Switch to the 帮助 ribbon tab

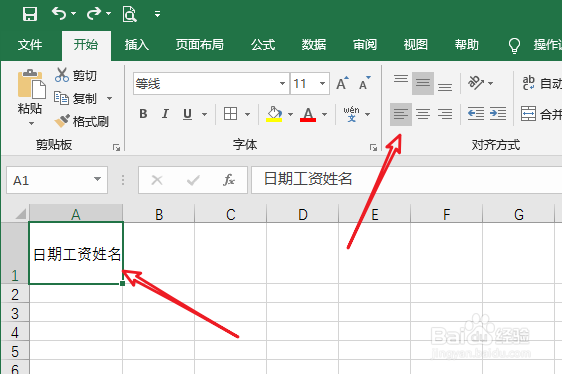click(x=467, y=45)
